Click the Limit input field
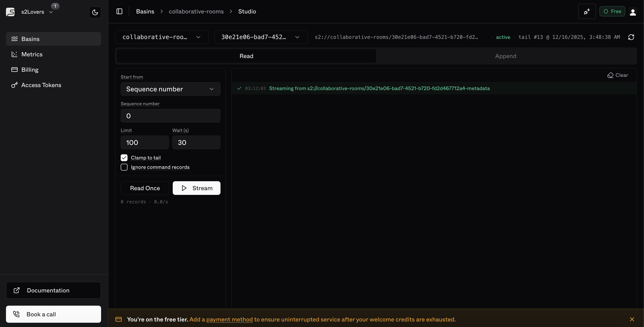 click(x=145, y=142)
